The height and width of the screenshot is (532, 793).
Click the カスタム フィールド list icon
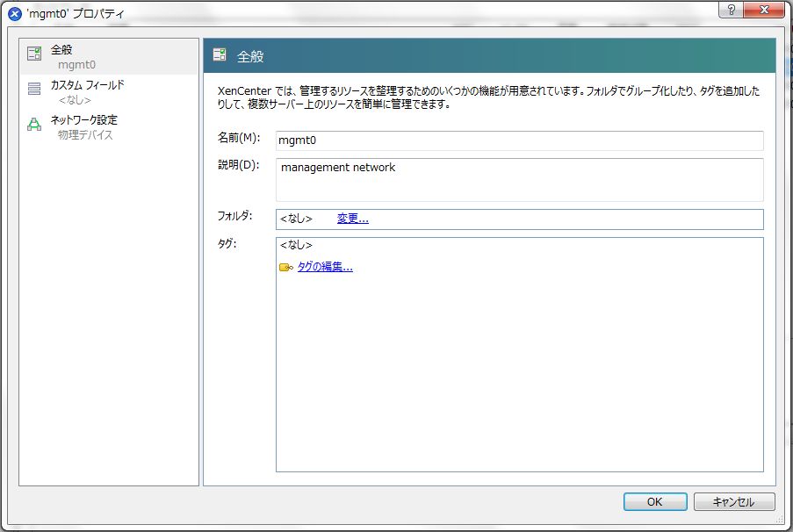(x=34, y=89)
